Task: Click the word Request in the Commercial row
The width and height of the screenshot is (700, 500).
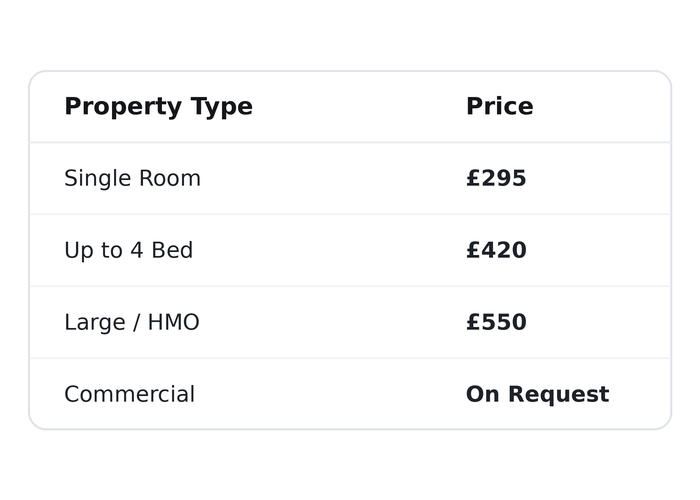Action: point(558,395)
